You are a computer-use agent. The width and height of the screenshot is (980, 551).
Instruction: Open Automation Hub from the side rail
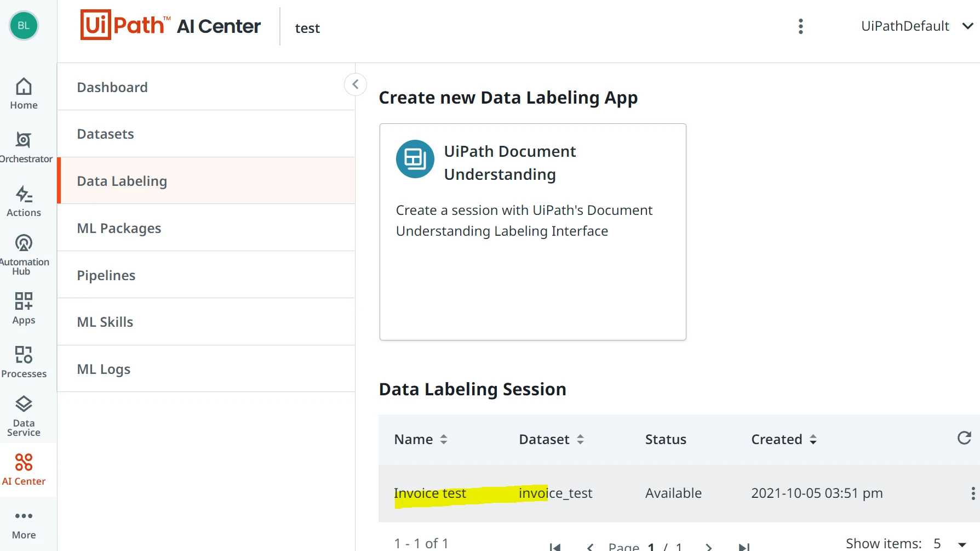click(24, 255)
